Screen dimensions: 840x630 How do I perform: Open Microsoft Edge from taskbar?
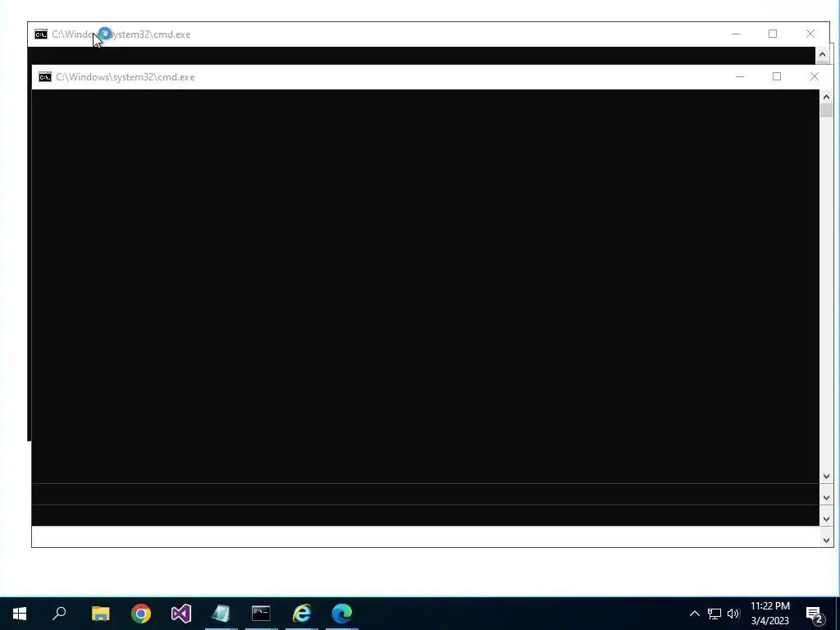pyautogui.click(x=342, y=613)
